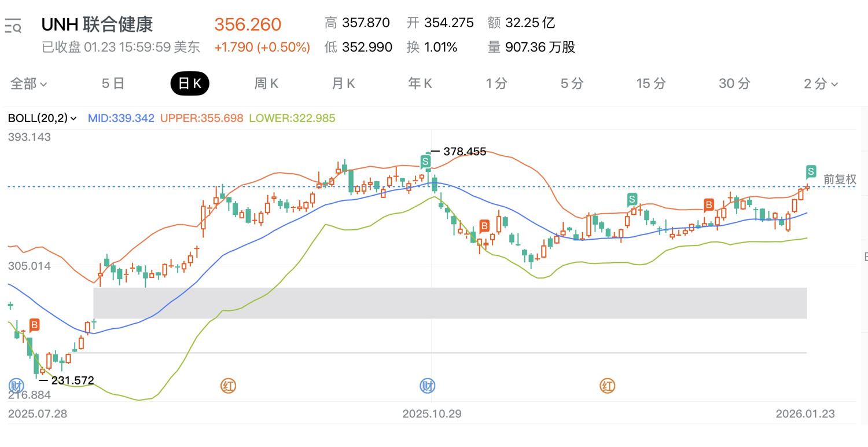868x447 pixels.
Task: Switch to the 5日 chart tab
Action: click(113, 84)
